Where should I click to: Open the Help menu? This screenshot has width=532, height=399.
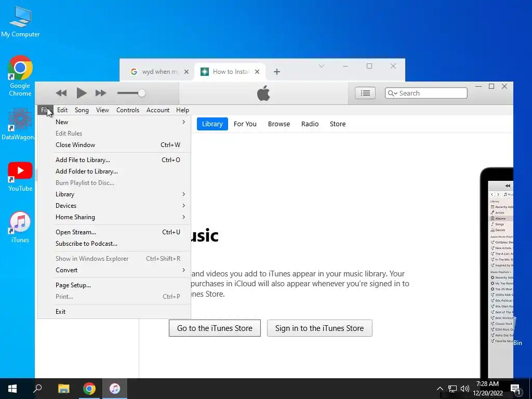pos(182,110)
